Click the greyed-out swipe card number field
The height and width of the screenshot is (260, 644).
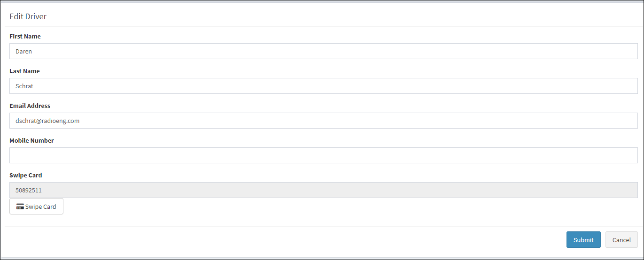click(x=323, y=190)
